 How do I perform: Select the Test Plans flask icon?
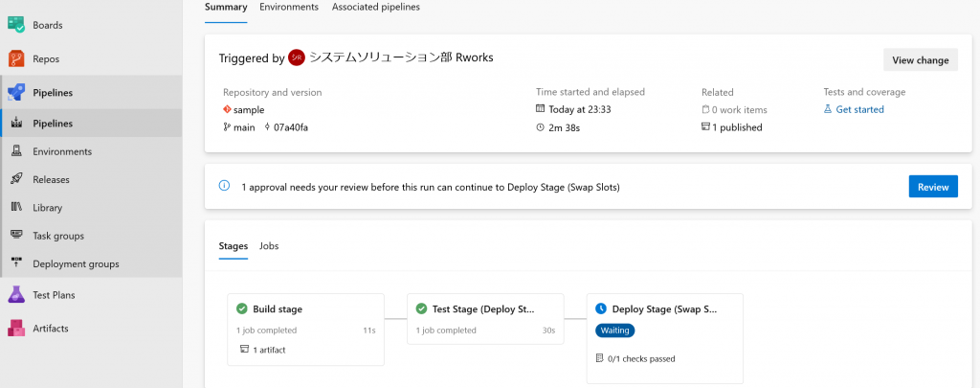click(x=16, y=295)
